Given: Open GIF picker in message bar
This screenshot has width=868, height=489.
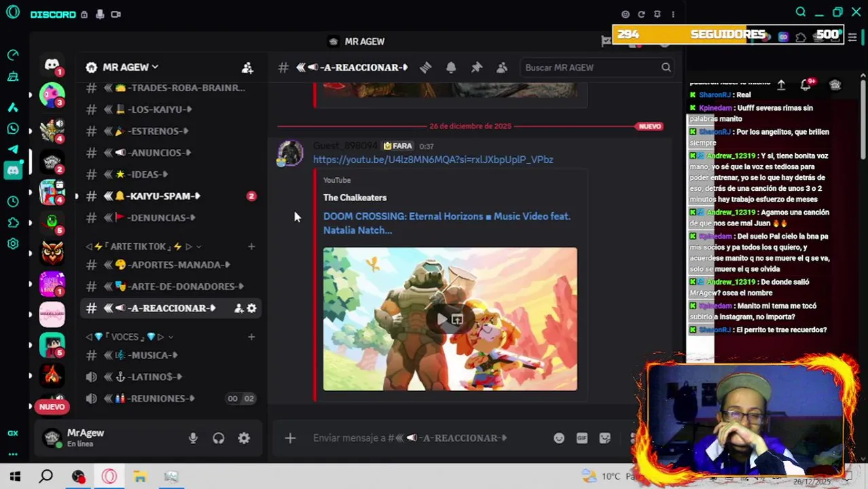Looking at the screenshot, I should click(x=582, y=438).
